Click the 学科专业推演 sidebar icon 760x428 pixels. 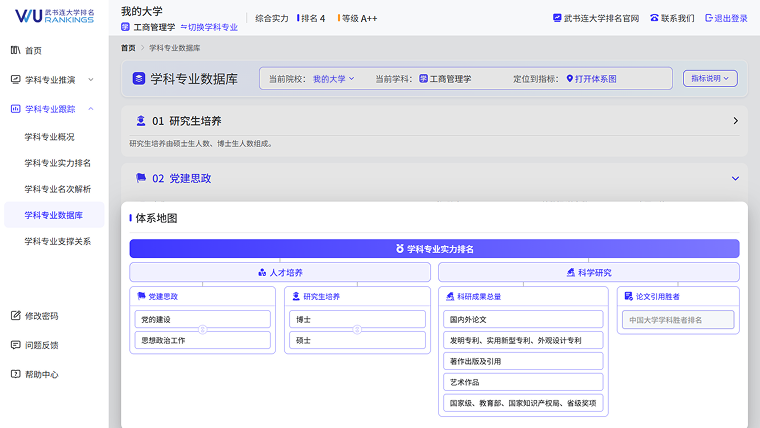(x=16, y=79)
